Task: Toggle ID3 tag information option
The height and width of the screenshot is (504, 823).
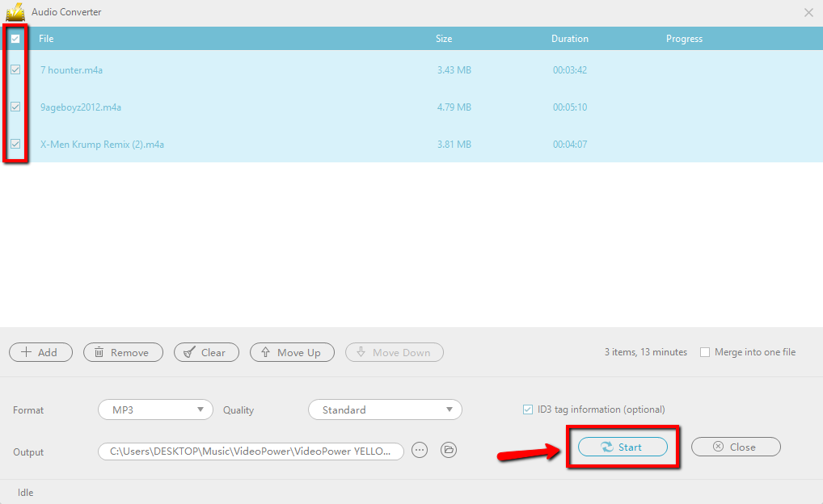Action: tap(528, 409)
